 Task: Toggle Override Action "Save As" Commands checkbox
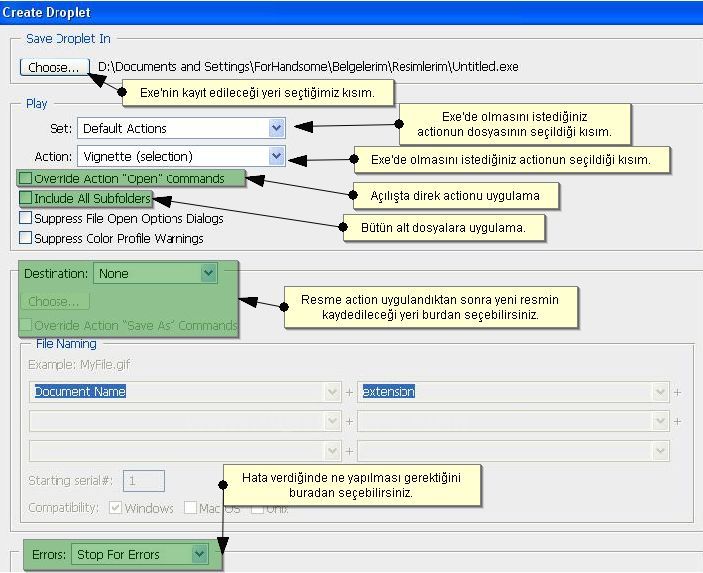[26, 325]
